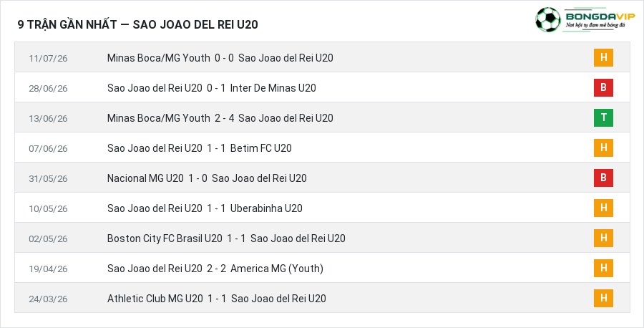Click the 24/03/26 date cell
The image size is (644, 328).
tap(48, 299)
